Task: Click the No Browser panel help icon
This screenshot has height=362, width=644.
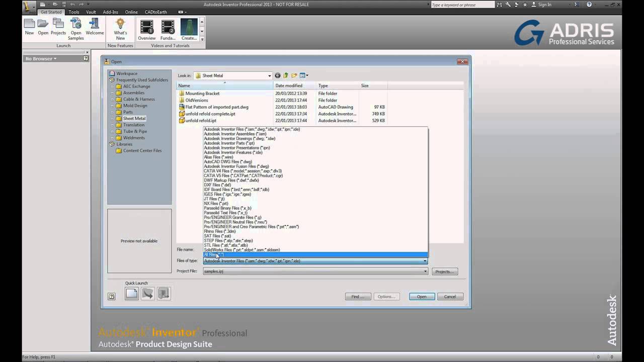Action: [86, 59]
